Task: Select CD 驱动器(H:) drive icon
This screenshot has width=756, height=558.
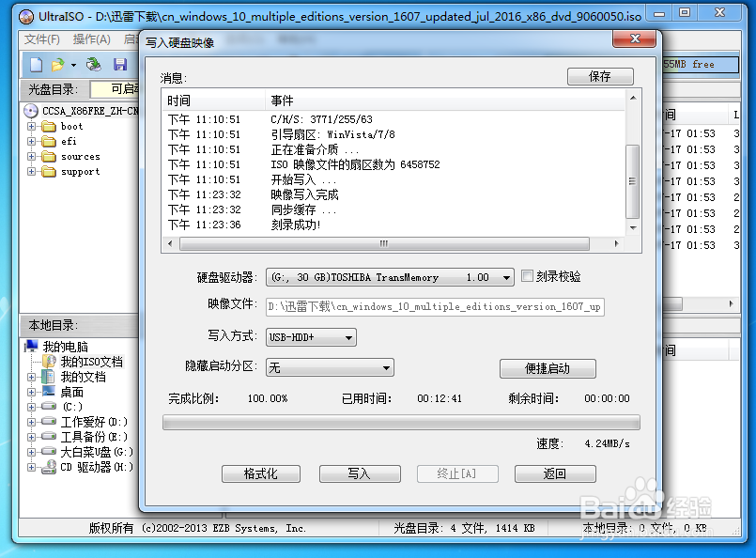Action: [49, 467]
